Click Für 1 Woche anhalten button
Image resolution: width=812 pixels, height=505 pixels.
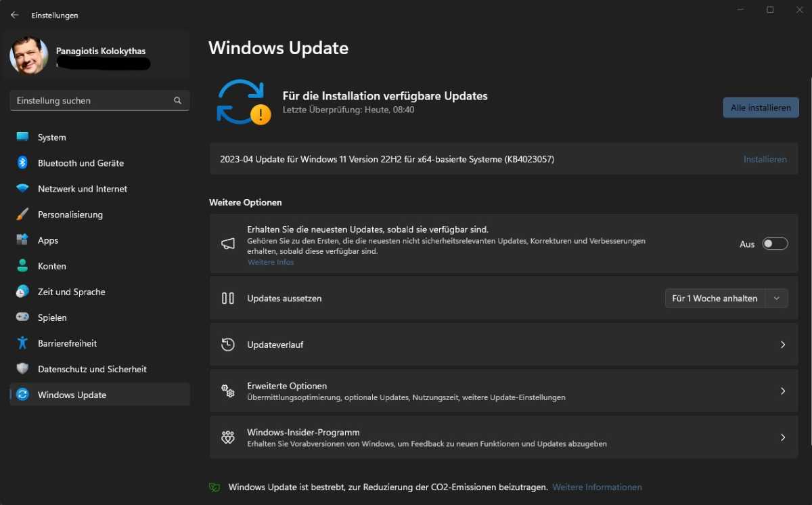point(715,299)
